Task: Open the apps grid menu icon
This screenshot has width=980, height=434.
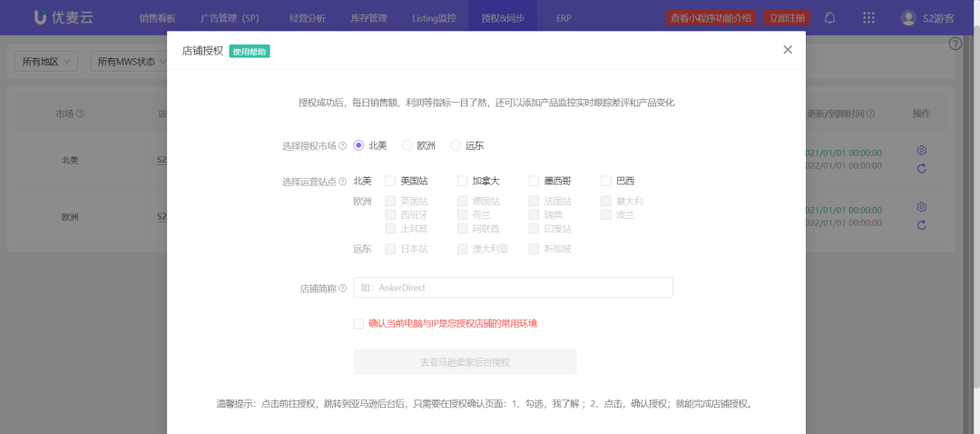Action: [x=868, y=17]
